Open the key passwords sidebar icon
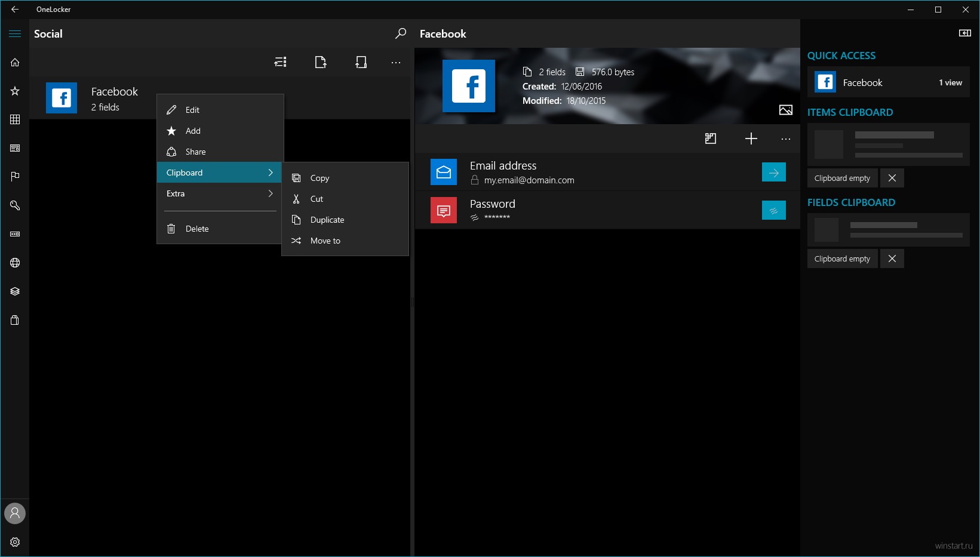980x557 pixels. pos(15,205)
